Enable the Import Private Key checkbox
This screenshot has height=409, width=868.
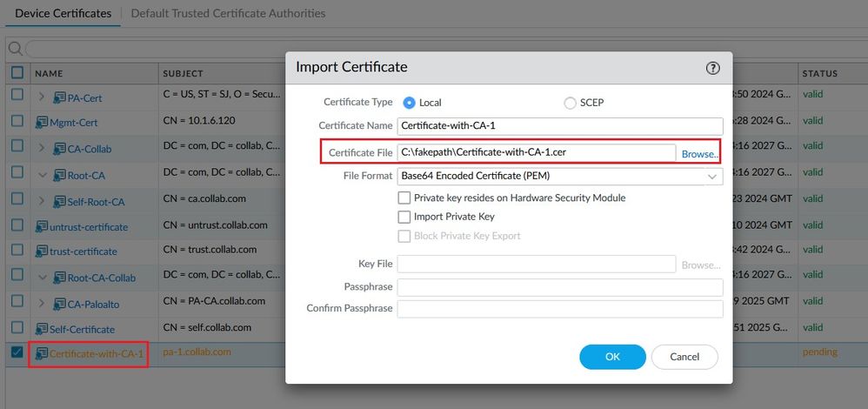pos(404,217)
